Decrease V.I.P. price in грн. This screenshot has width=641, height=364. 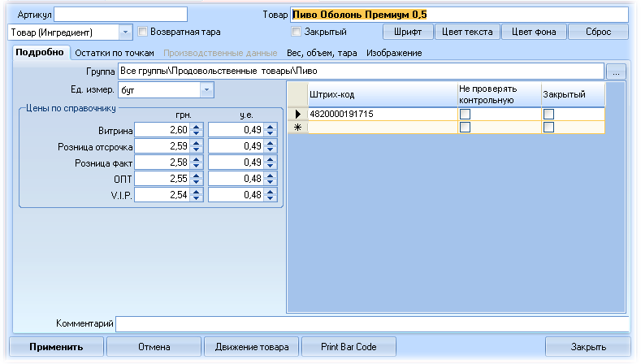point(197,199)
